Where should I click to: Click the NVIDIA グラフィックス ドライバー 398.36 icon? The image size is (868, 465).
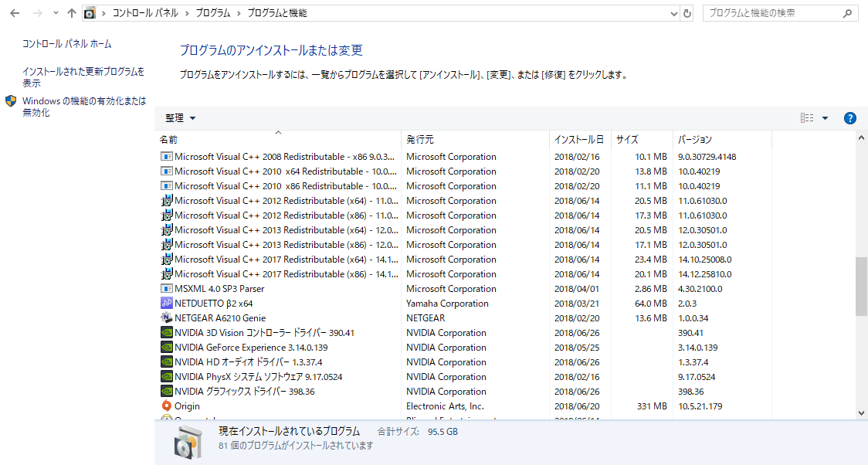point(166,392)
